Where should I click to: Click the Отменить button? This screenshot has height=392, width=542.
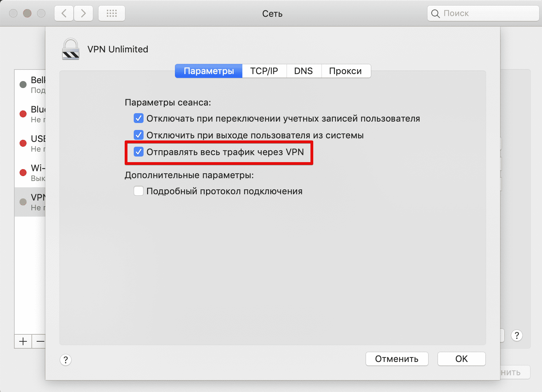[x=397, y=359]
